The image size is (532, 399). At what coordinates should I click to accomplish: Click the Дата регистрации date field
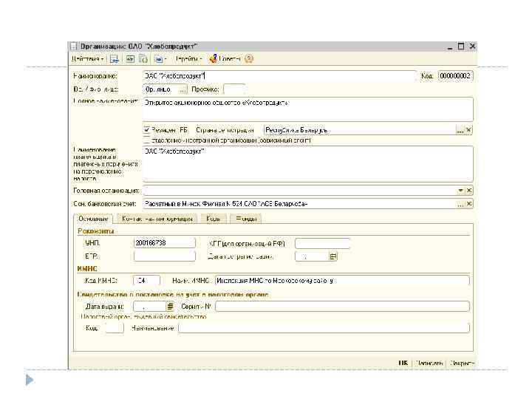pos(312,256)
